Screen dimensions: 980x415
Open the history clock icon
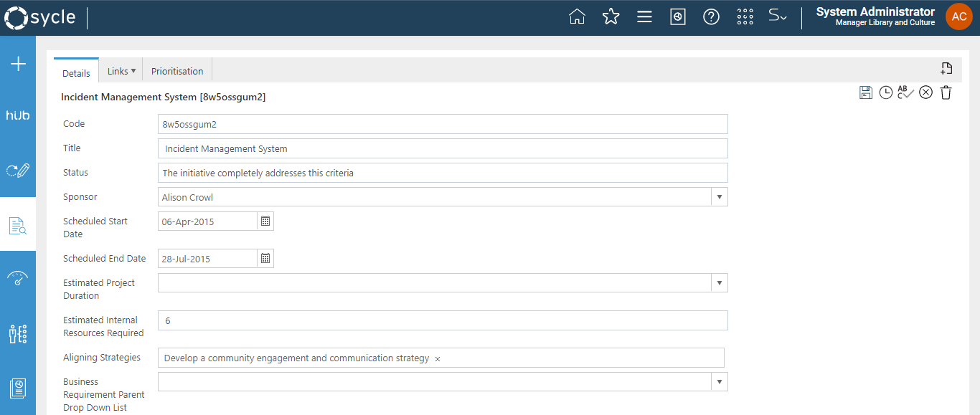point(886,92)
